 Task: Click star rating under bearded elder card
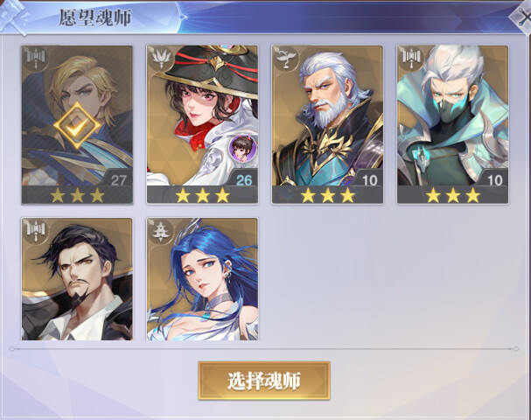[x=327, y=195]
